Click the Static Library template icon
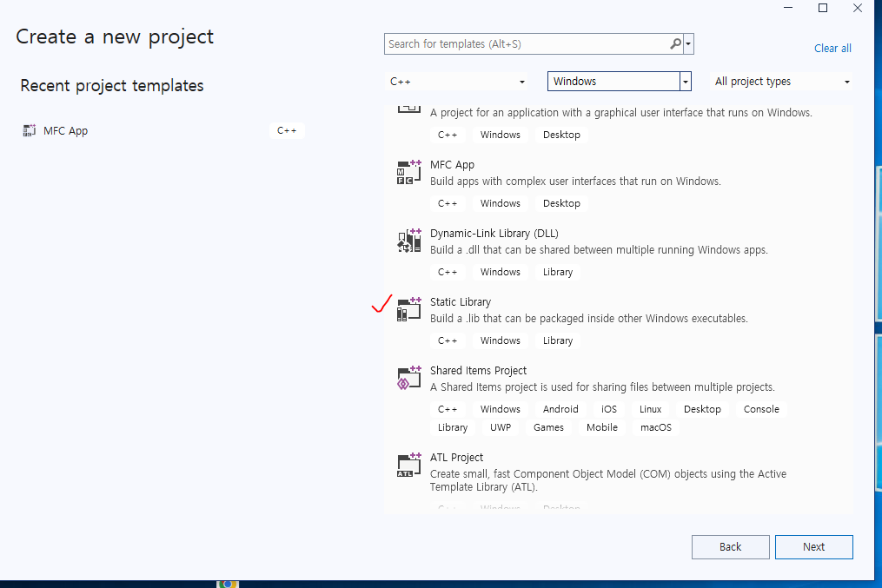Viewport: 882px width, 588px height. [x=409, y=310]
